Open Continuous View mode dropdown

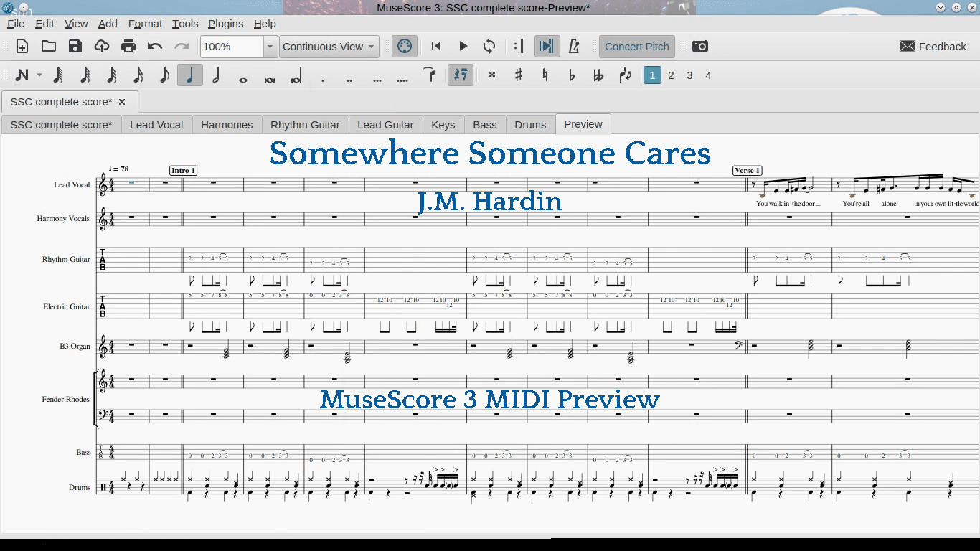(x=329, y=47)
